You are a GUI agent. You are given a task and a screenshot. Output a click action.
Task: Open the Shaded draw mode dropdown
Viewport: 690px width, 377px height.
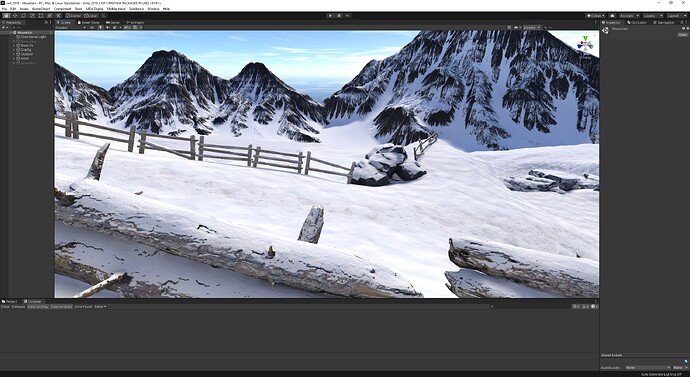tap(70, 27)
